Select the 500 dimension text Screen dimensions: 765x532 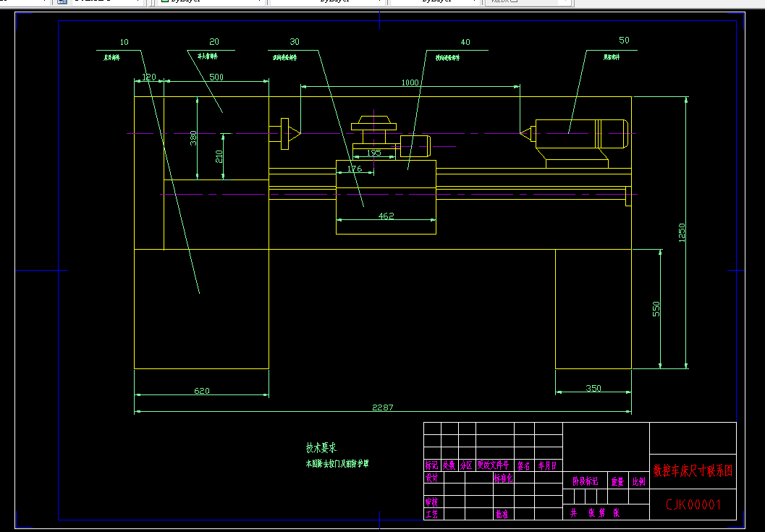pyautogui.click(x=216, y=77)
